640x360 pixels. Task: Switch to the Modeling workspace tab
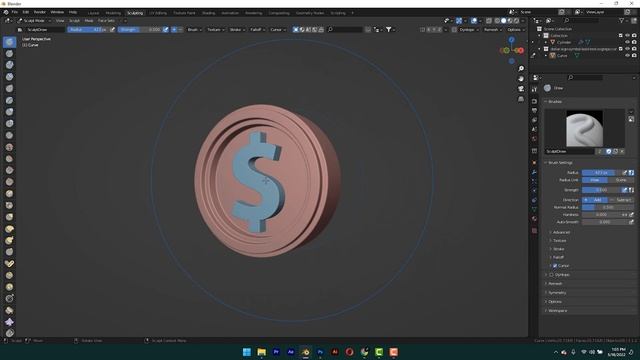pyautogui.click(x=113, y=13)
